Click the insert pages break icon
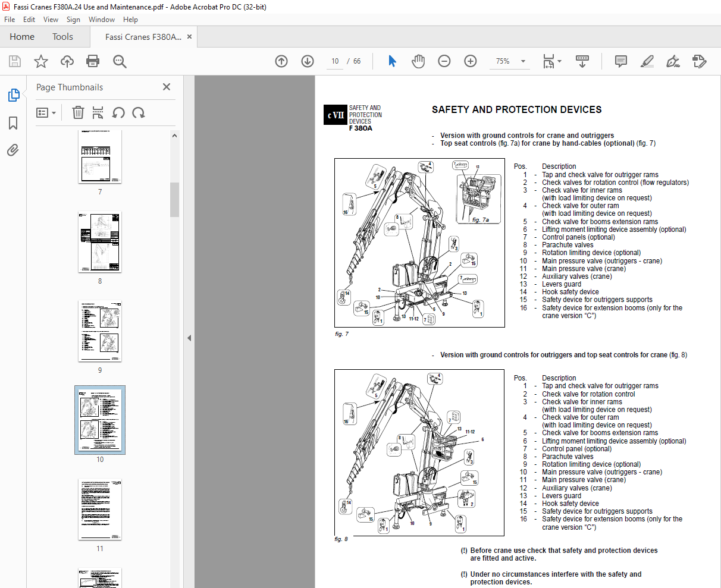The image size is (721, 588). pos(98,112)
